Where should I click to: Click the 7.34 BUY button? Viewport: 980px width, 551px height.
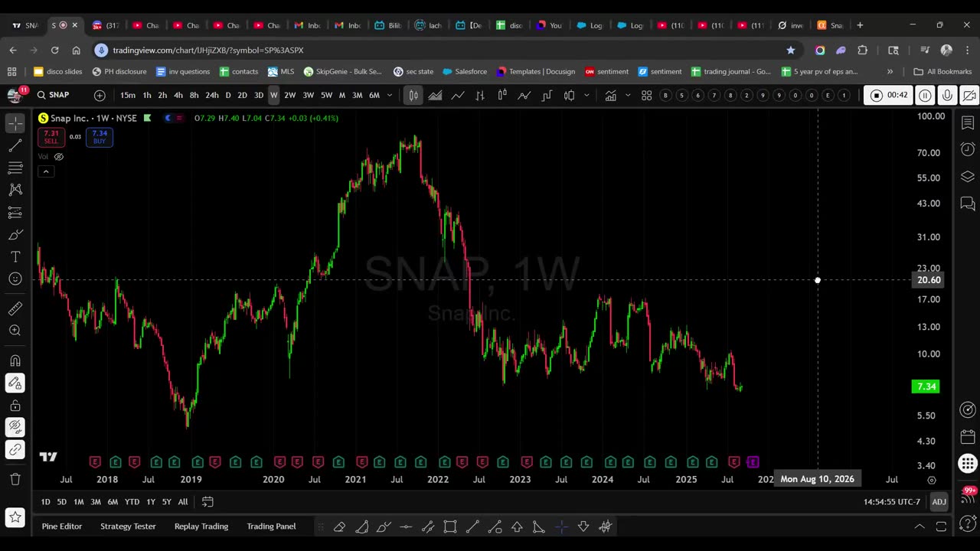click(x=100, y=137)
